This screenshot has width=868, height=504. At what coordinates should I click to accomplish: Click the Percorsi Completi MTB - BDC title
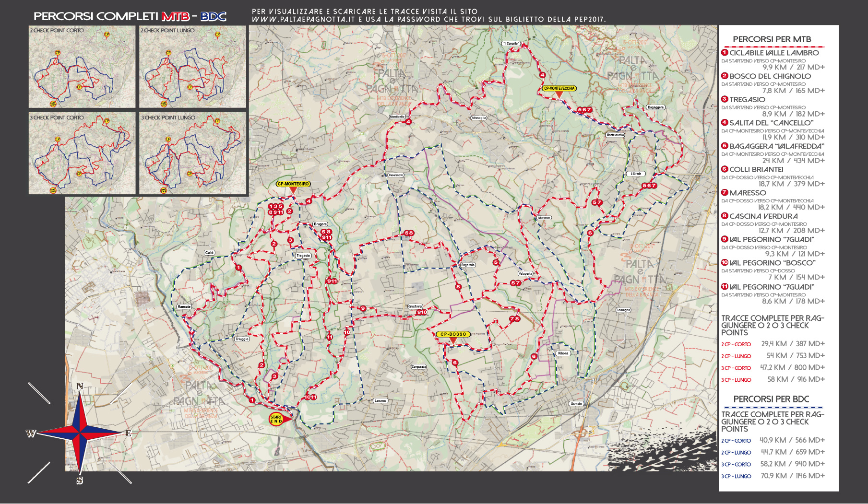[x=130, y=16]
